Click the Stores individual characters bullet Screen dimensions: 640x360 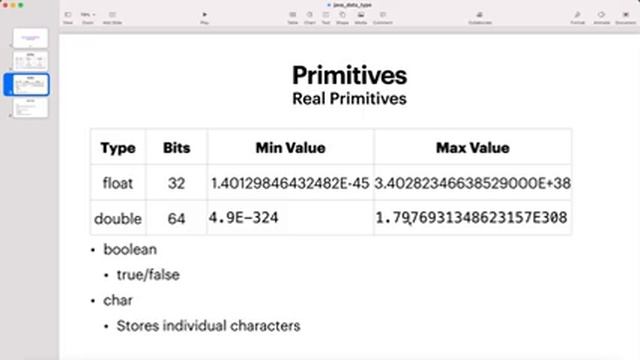click(x=208, y=326)
